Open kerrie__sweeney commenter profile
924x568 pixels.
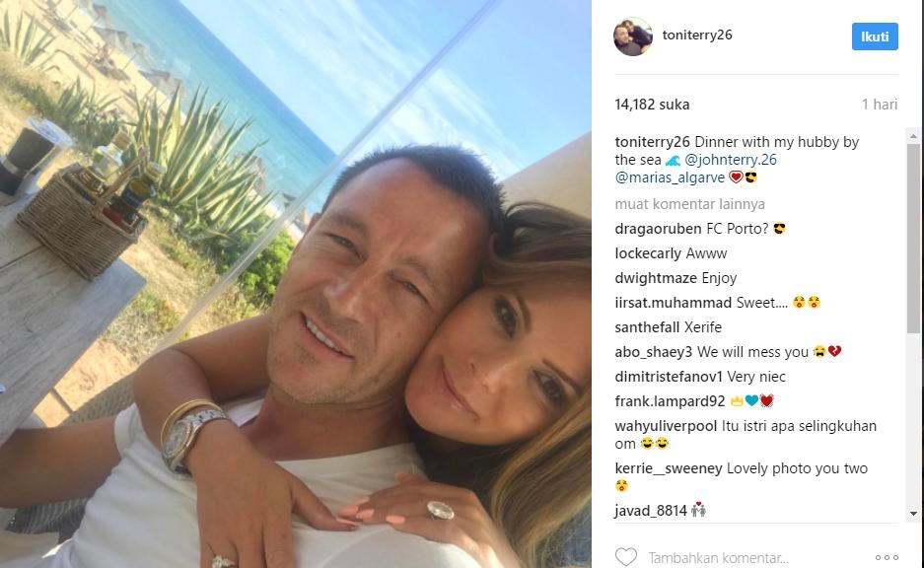coord(669,468)
